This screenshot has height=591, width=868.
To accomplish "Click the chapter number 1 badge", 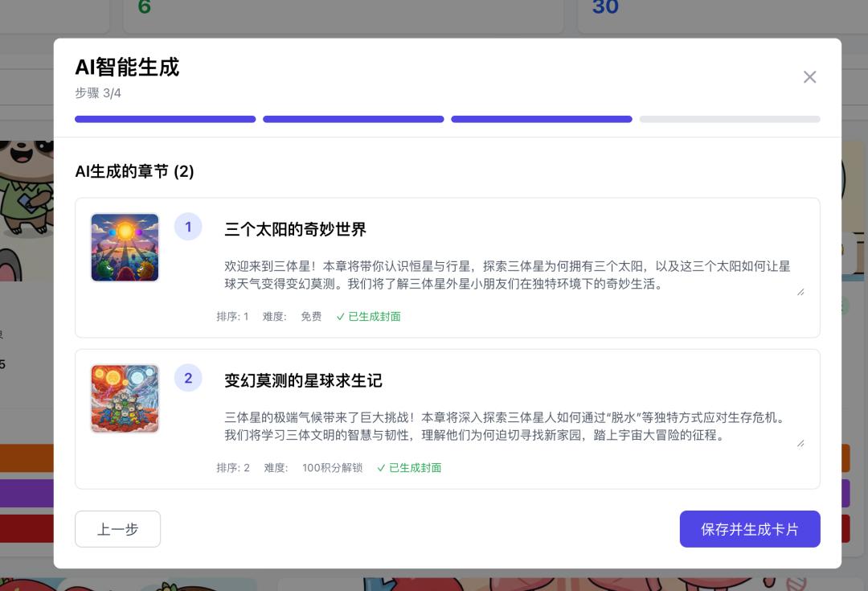I will [188, 227].
